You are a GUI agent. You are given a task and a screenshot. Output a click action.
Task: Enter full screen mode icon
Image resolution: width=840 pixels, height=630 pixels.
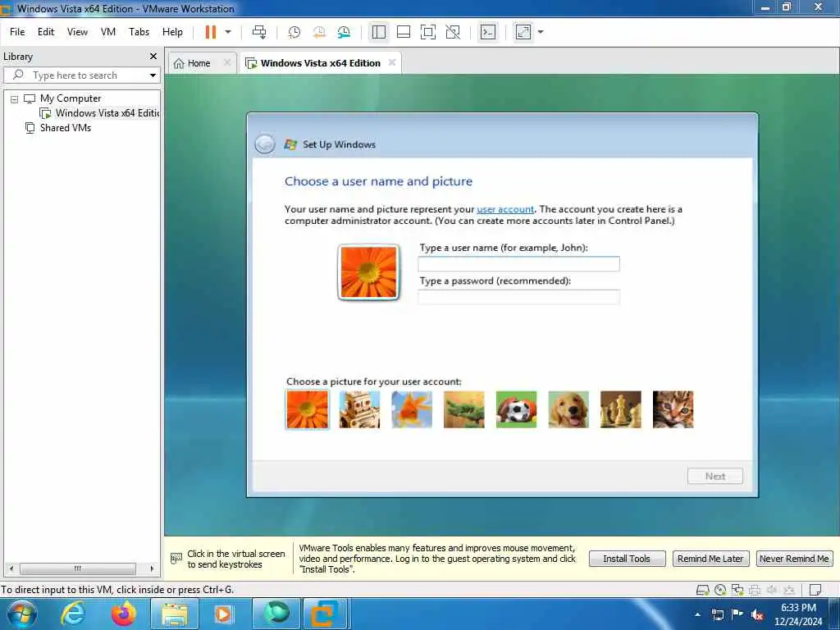pos(428,32)
